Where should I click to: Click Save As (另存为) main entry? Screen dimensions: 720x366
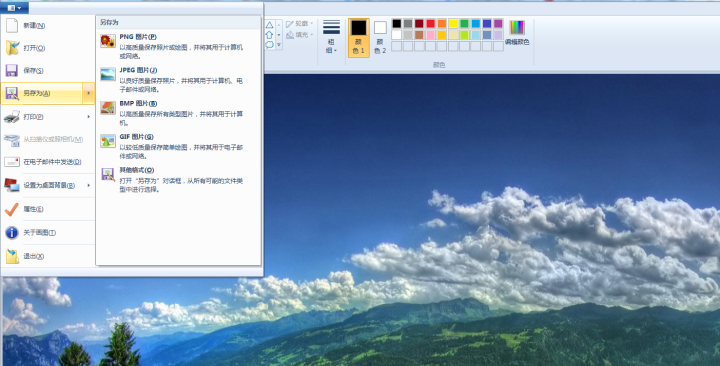coord(42,93)
